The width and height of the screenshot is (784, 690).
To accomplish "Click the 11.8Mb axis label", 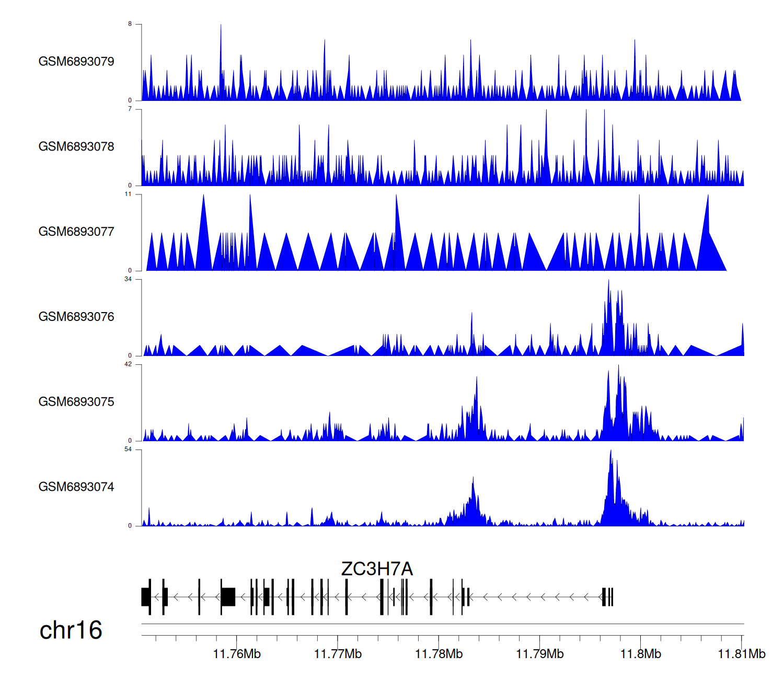I will point(640,654).
